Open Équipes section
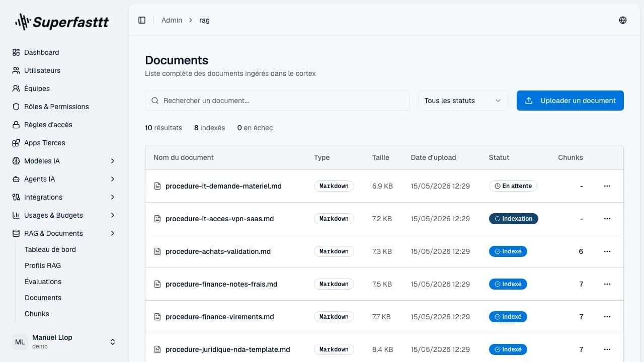This screenshot has width=644, height=362. (64, 88)
